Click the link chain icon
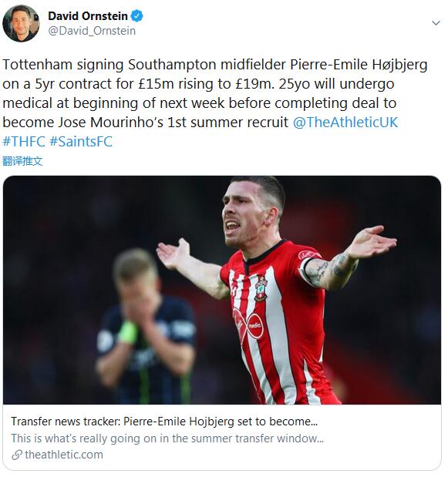 (x=17, y=455)
